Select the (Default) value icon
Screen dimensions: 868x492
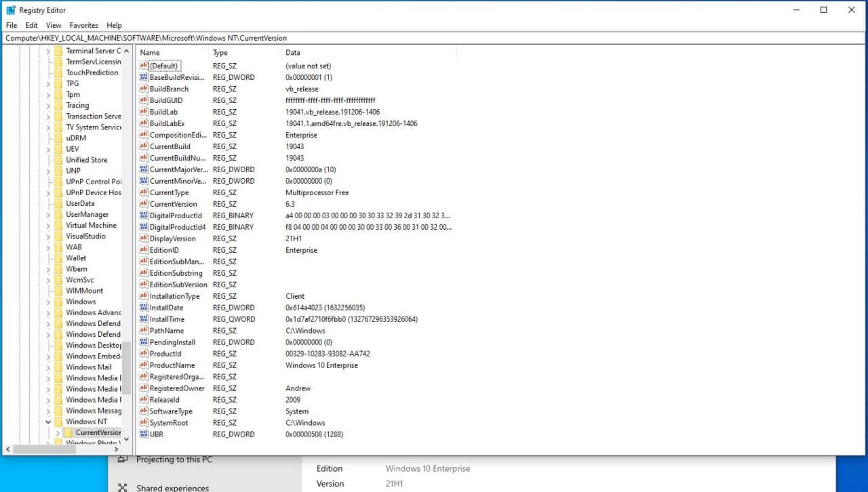(x=143, y=66)
